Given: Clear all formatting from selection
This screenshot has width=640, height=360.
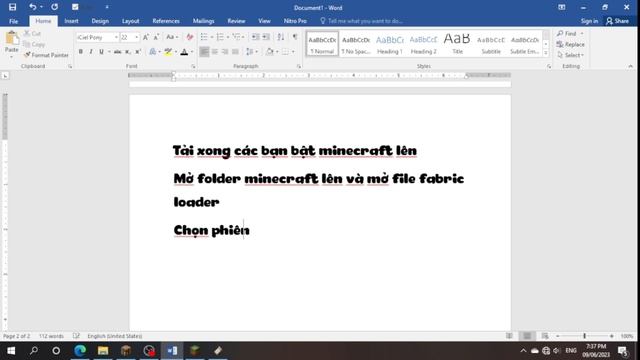Looking at the screenshot, I should pos(189,37).
